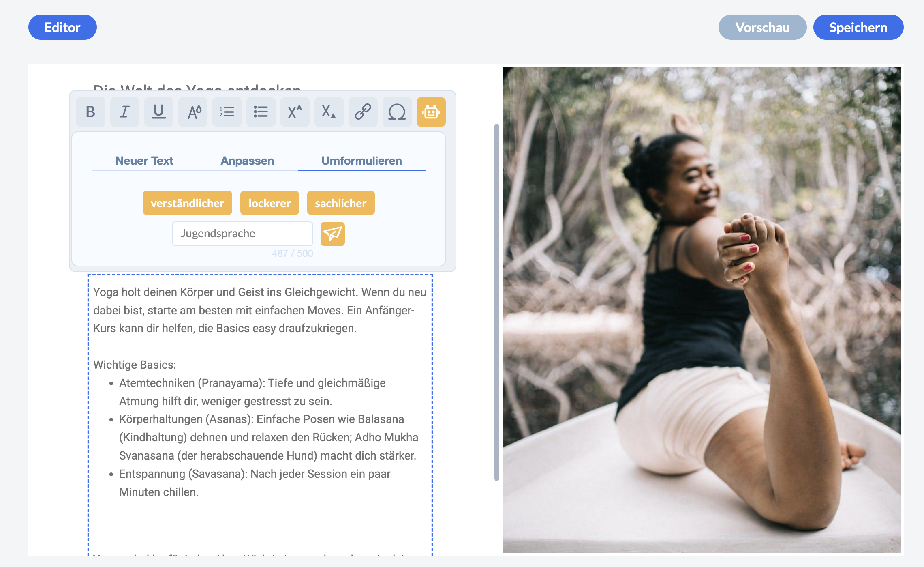Insert a numbered list
This screenshot has height=567, width=924.
[227, 112]
